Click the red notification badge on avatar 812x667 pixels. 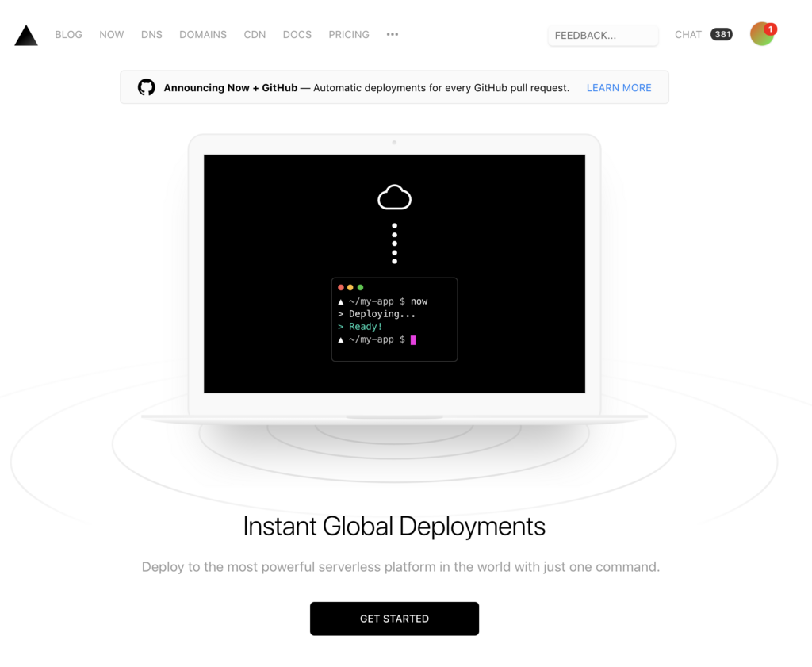[x=770, y=29]
